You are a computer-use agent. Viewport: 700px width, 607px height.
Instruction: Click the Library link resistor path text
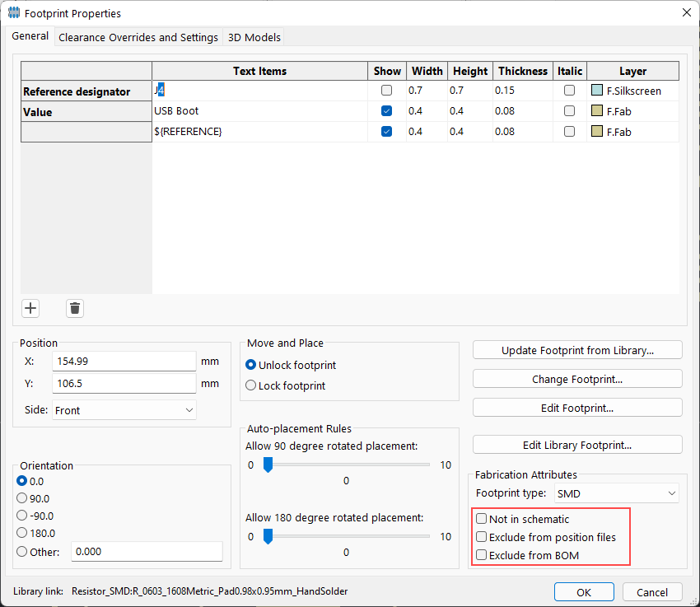(x=210, y=591)
